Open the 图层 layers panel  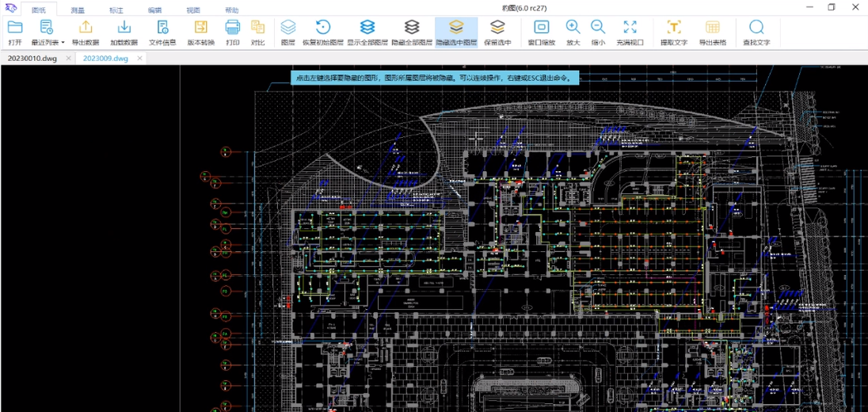click(x=288, y=29)
